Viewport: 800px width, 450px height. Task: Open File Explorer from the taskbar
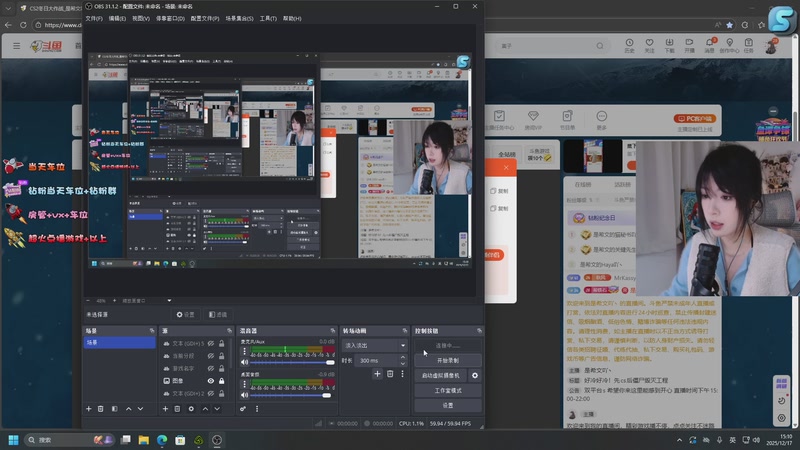tap(144, 440)
